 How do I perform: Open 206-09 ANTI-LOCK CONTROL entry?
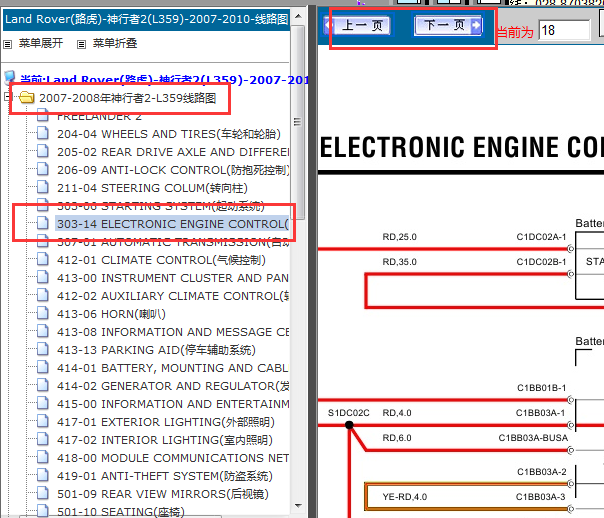pyautogui.click(x=173, y=170)
